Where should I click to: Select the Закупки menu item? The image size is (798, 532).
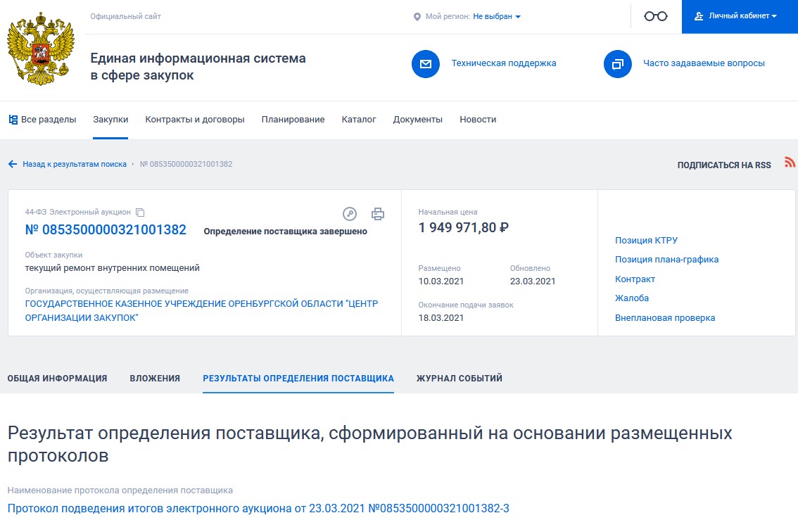coord(110,120)
